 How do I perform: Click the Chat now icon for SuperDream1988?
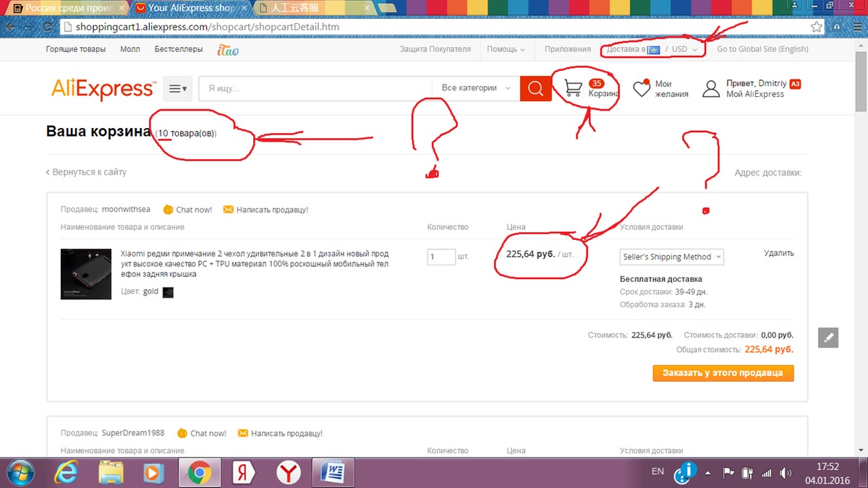point(182,433)
